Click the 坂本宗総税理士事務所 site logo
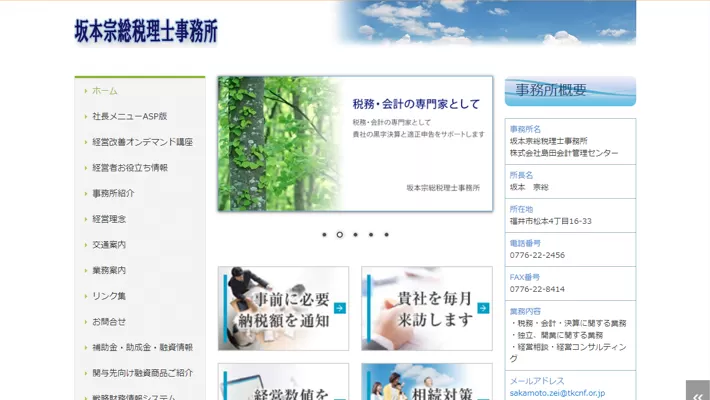 coord(146,31)
